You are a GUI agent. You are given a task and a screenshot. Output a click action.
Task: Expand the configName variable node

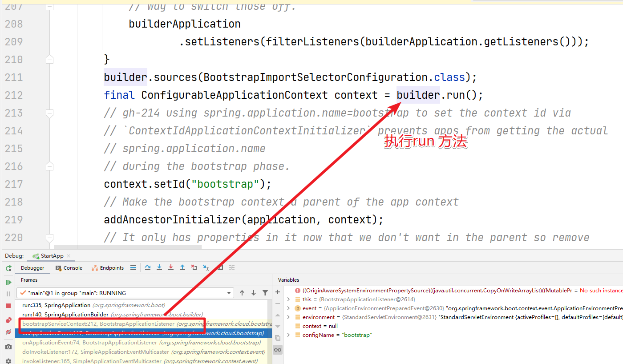tap(288, 335)
